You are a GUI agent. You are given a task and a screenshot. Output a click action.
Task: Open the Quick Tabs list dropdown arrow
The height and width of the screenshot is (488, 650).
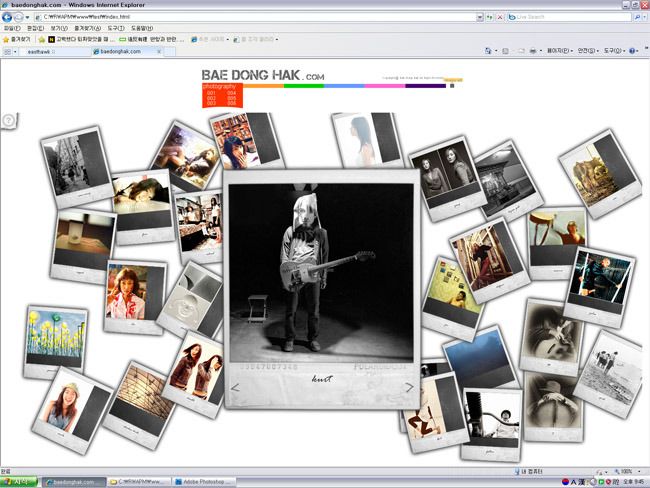pyautogui.click(x=15, y=52)
